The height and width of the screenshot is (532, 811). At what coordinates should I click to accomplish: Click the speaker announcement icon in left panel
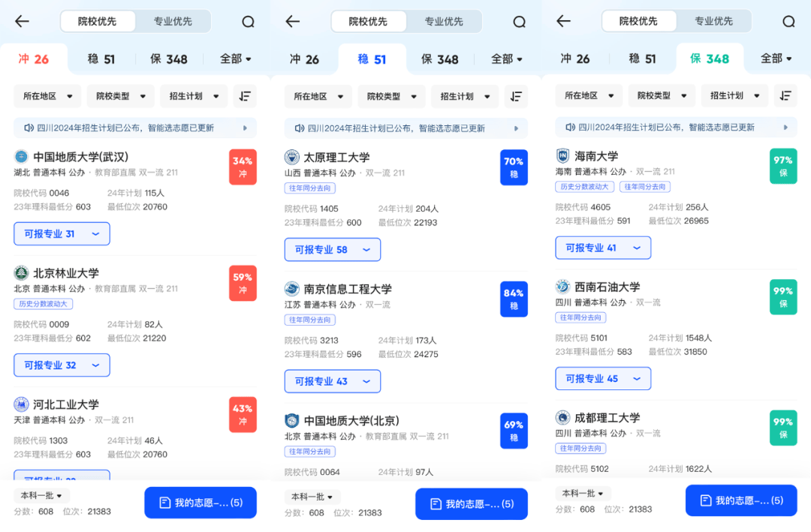coord(29,128)
